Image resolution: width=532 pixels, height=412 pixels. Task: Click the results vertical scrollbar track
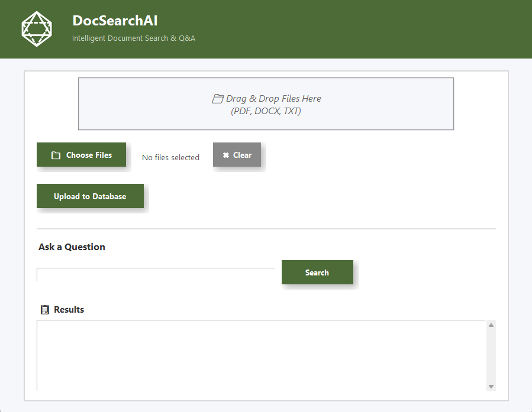pyautogui.click(x=491, y=355)
